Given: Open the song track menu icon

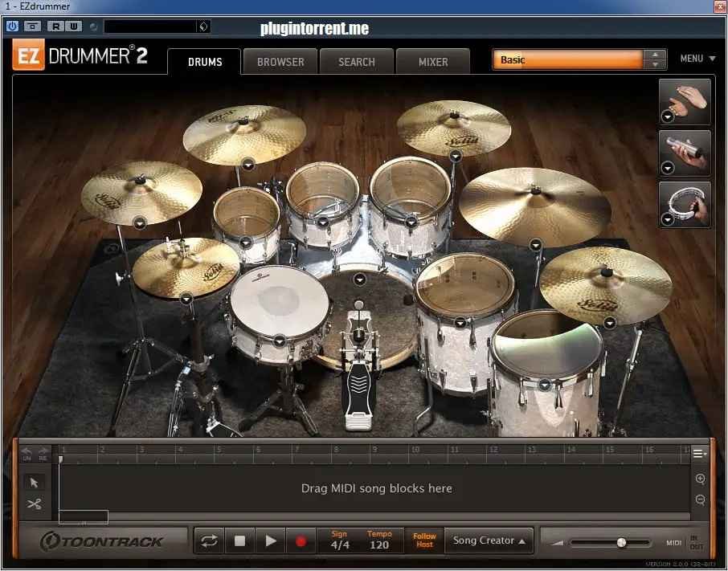Looking at the screenshot, I should pos(699,454).
